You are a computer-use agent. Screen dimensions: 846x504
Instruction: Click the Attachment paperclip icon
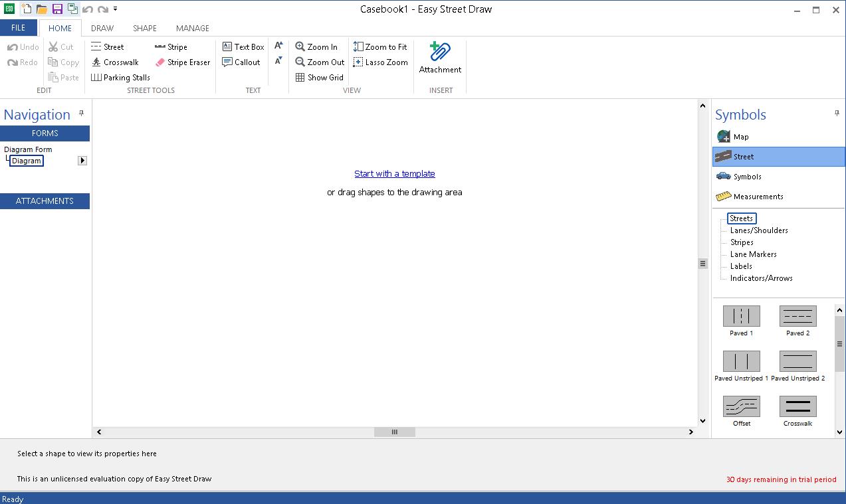[440, 52]
